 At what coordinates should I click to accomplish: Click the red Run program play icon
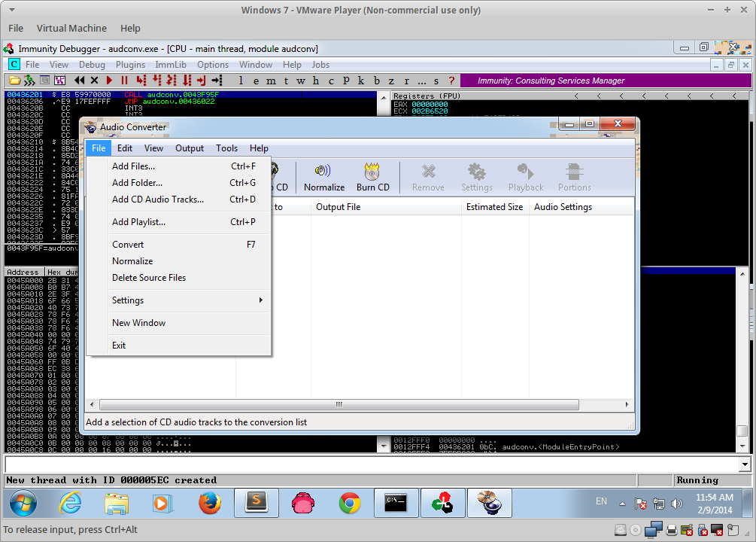click(x=109, y=81)
